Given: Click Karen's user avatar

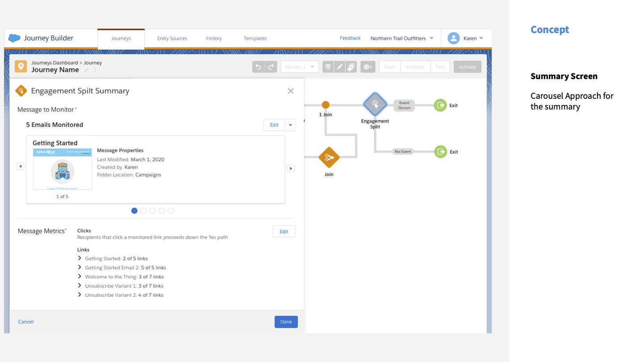Looking at the screenshot, I should pos(453,38).
